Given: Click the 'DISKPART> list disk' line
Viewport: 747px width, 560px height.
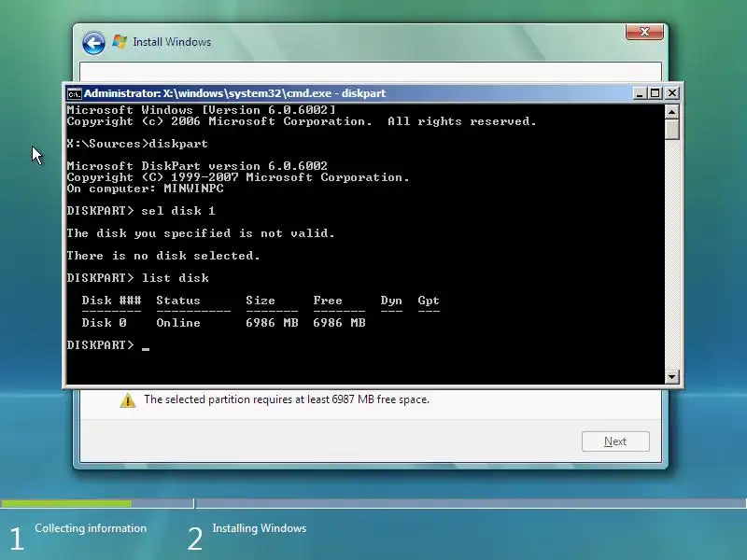Looking at the screenshot, I should [x=137, y=278].
